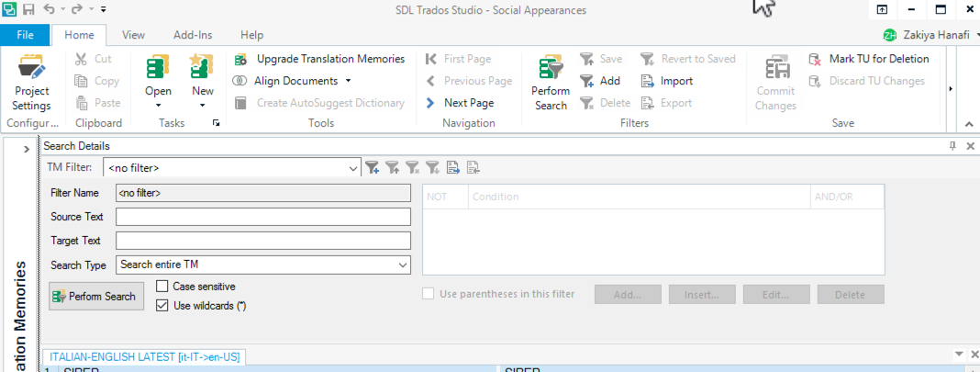Open Project Settings from the ribbon
Image resolution: width=980 pixels, height=372 pixels.
pos(31,83)
